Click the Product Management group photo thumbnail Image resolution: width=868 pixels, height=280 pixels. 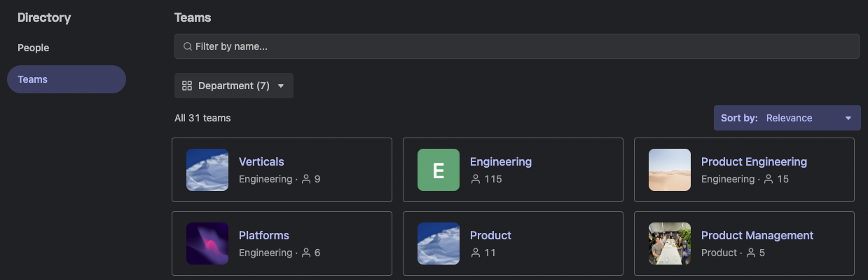pos(670,244)
